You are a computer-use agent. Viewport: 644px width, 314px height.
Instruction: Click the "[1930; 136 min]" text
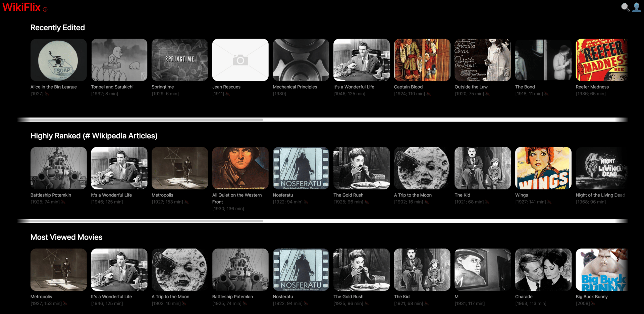[228, 209]
